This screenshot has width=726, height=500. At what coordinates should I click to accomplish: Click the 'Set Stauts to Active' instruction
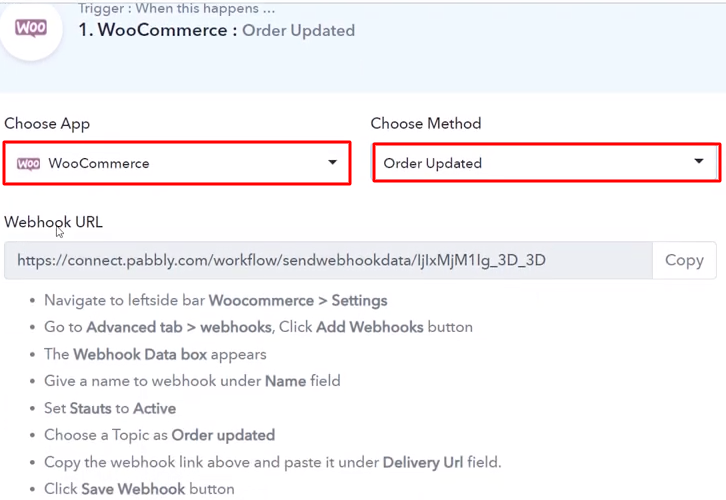coord(110,408)
